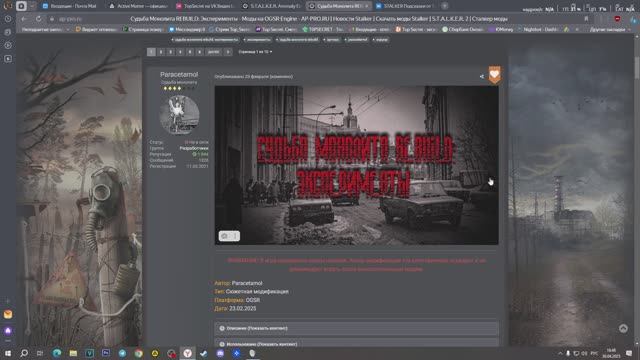Open the Windows Start menu

coord(8,353)
